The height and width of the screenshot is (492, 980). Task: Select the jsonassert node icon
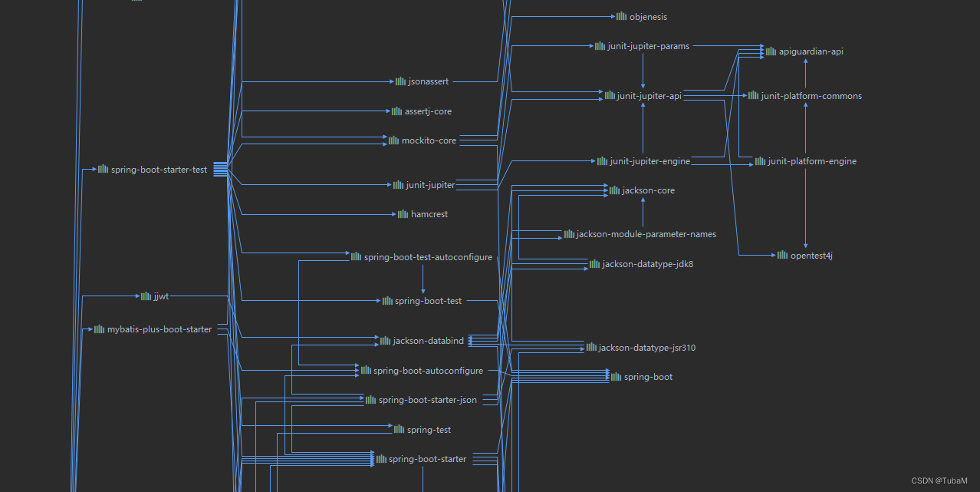click(x=399, y=81)
